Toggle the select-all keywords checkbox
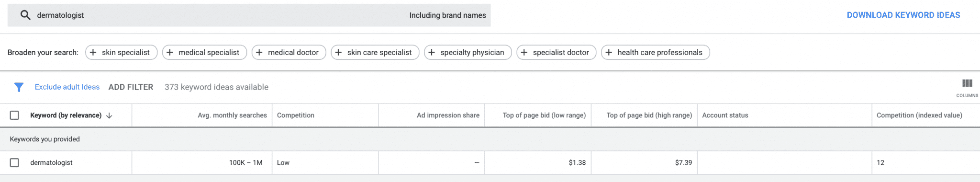The height and width of the screenshot is (182, 980). pyautogui.click(x=14, y=115)
